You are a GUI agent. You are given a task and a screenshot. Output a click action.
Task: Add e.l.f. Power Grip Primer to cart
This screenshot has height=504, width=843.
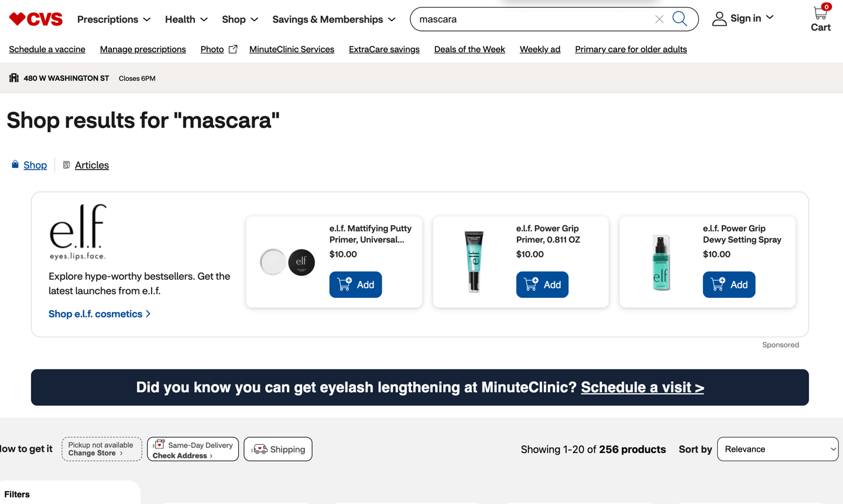point(542,284)
